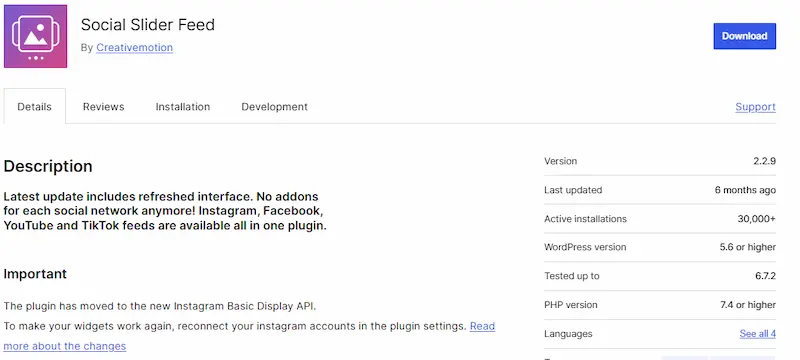Click the 'Version' label

[561, 161]
